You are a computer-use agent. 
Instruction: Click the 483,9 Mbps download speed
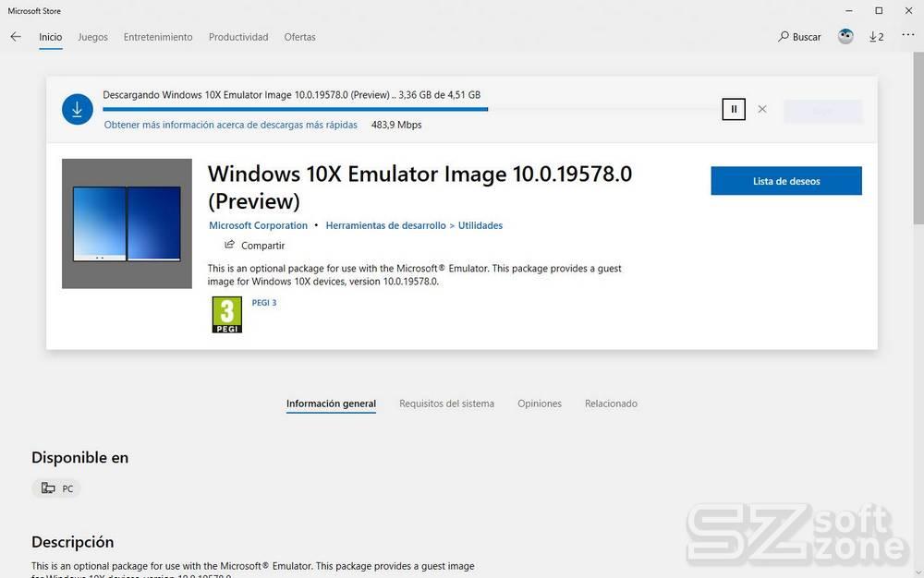point(396,125)
